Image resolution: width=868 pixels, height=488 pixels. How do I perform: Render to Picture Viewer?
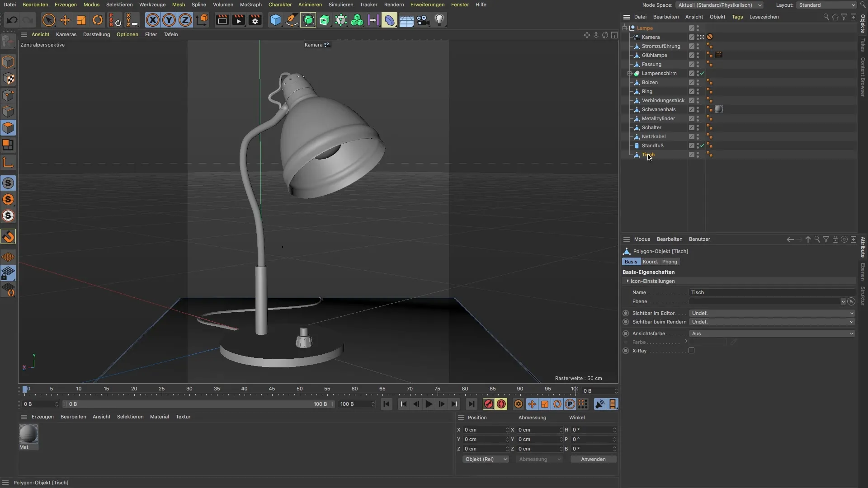(x=238, y=20)
